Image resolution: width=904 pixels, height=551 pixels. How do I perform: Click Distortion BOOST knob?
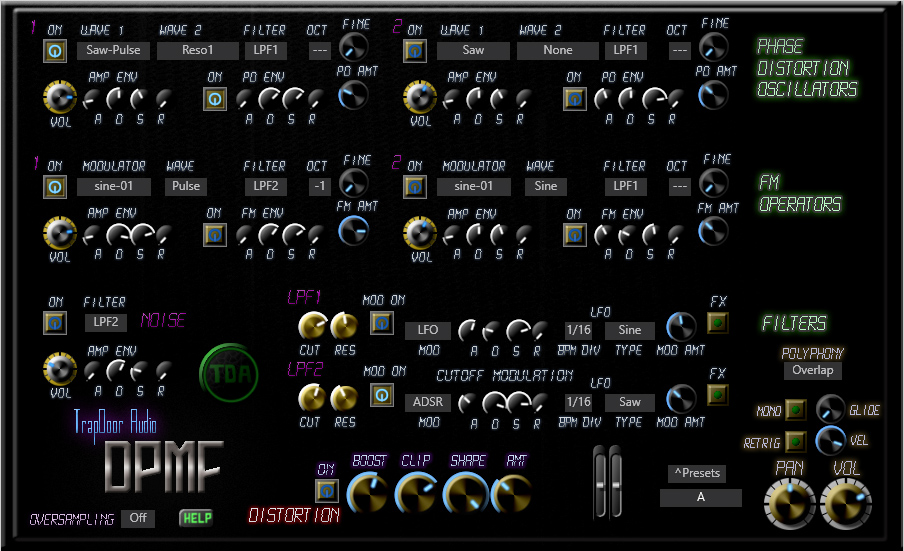point(368,493)
